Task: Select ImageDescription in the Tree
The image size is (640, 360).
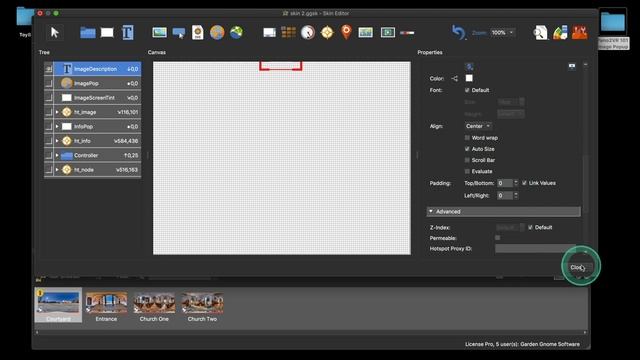Action: pyautogui.click(x=97, y=69)
